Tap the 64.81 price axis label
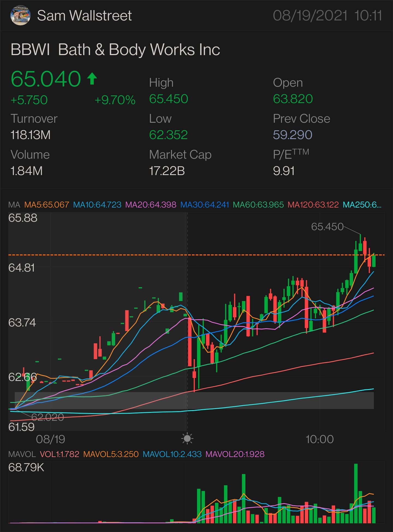 (22, 268)
